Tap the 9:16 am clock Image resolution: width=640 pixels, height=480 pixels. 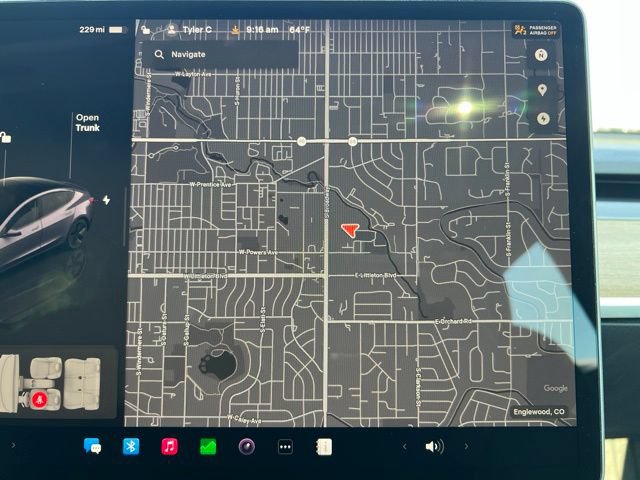point(262,30)
